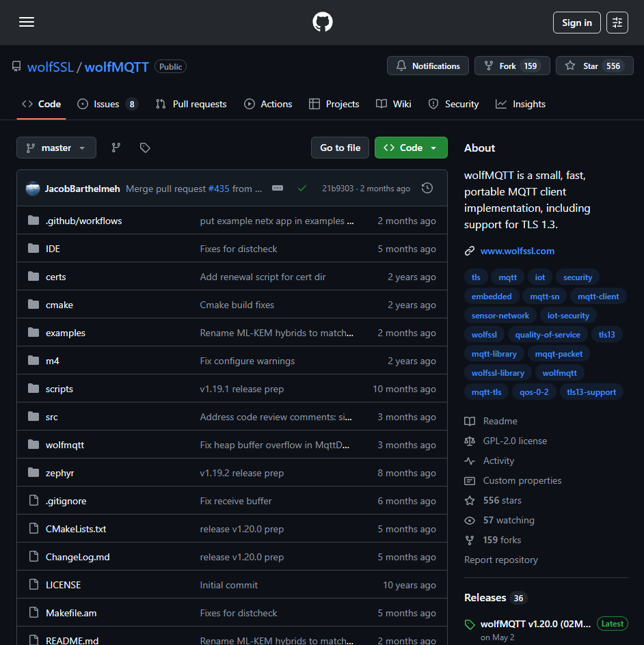Open the hamburger navigation menu
Screen dimensions: 644x645
point(27,23)
